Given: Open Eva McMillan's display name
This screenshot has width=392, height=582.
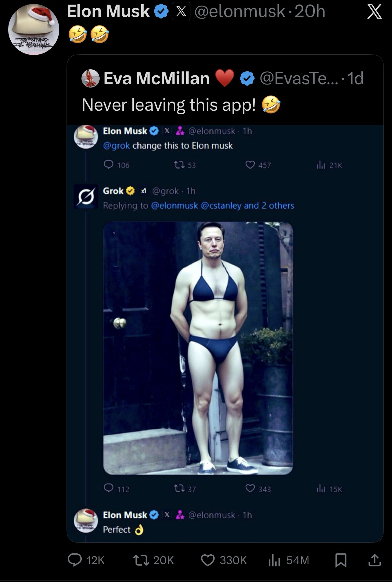Looking at the screenshot, I should coord(157,78).
